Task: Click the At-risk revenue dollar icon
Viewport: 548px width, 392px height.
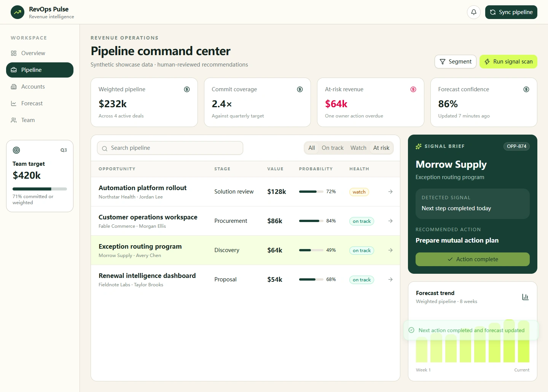Action: 413,89
